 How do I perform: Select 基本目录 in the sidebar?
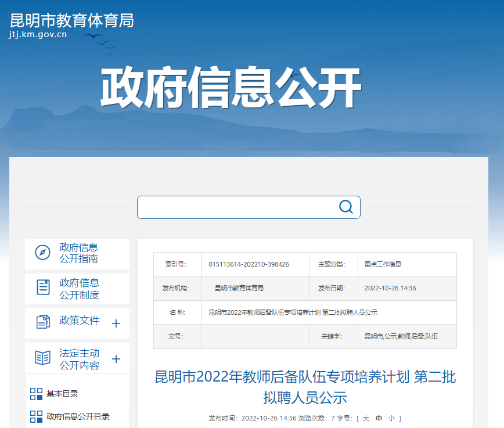[x=62, y=394]
